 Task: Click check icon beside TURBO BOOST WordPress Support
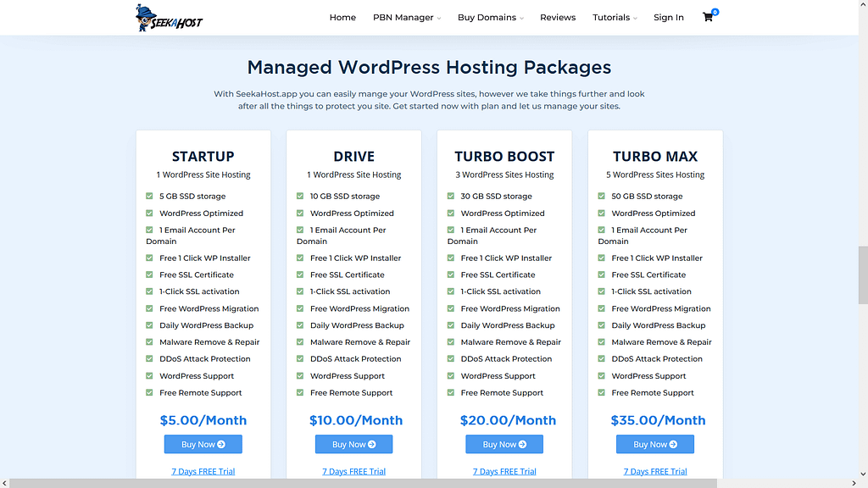[x=451, y=375]
